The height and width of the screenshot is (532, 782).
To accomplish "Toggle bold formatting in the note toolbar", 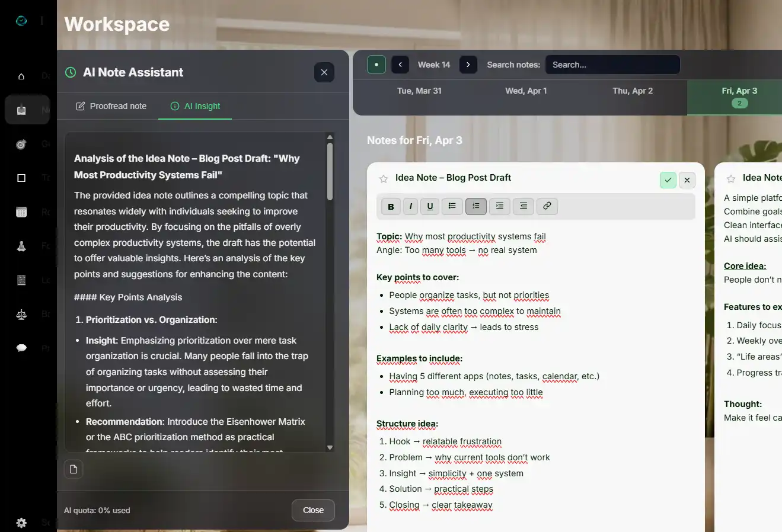I will pyautogui.click(x=391, y=206).
